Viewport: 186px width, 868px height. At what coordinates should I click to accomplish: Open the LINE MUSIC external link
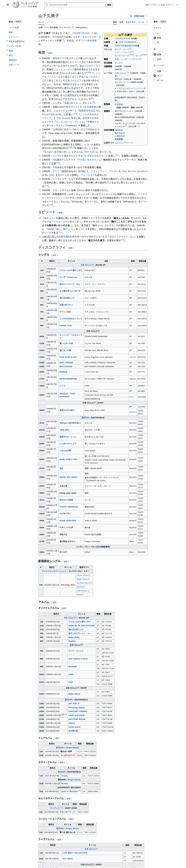(x=83, y=591)
